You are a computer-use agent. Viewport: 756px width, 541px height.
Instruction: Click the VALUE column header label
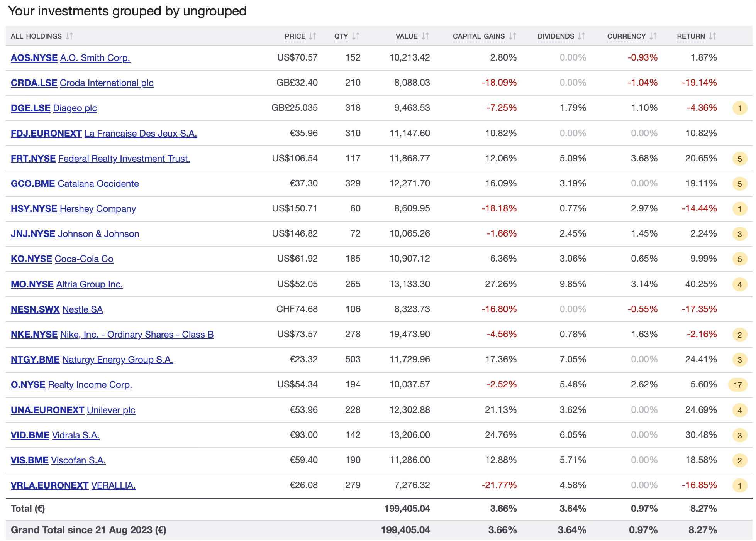(x=407, y=36)
